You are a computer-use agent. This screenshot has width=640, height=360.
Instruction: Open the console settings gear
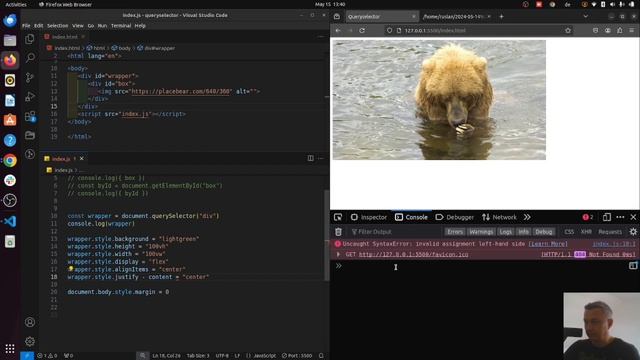pos(633,232)
